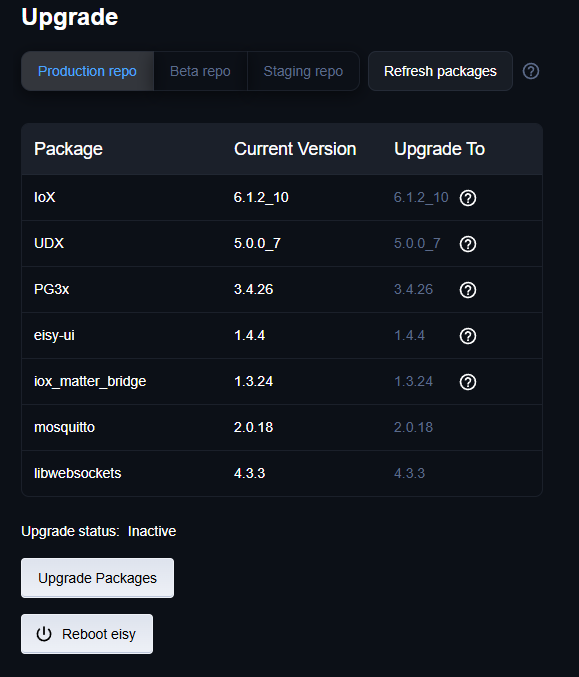Viewport: 579px width, 677px height.
Task: Select the mosquitto package name
Action: coord(64,427)
